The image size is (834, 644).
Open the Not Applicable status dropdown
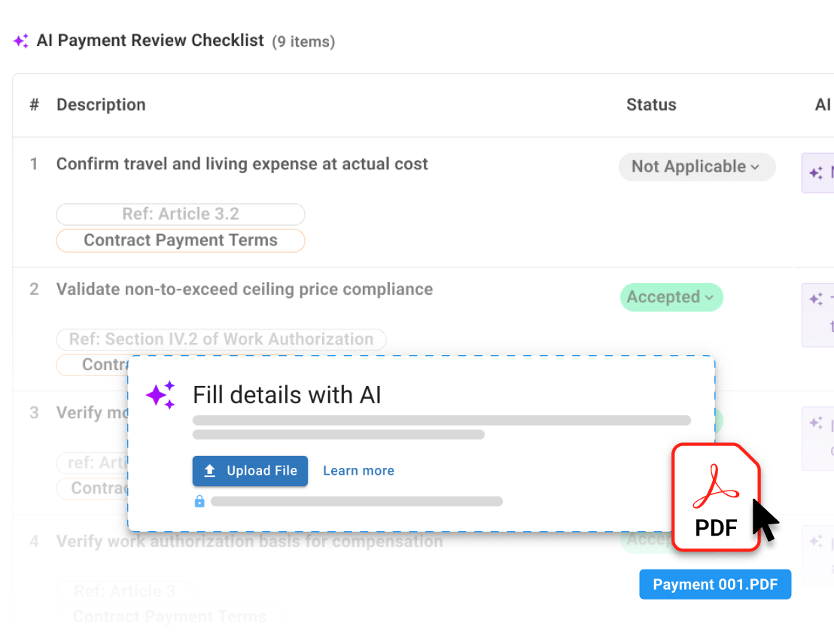click(696, 166)
